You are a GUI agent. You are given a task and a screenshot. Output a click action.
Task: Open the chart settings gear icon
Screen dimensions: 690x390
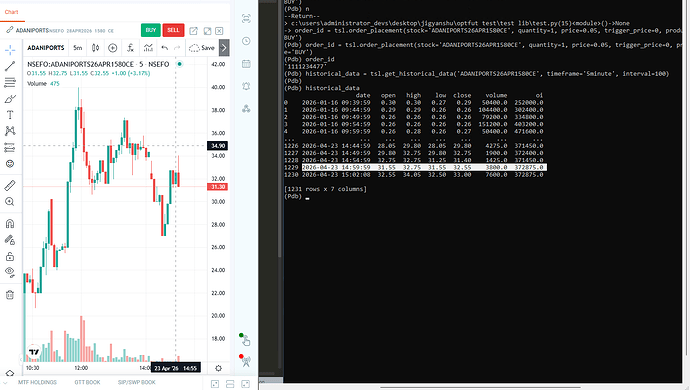pos(218,368)
